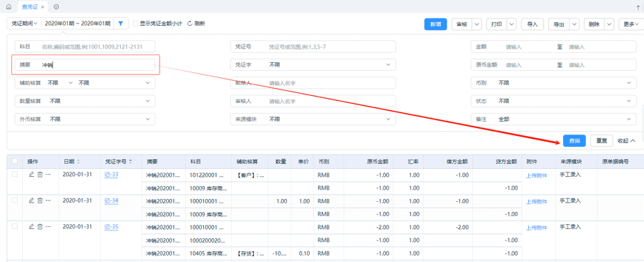Click the 重置 button
Viewport: 644px width, 262px height.
pyautogui.click(x=602, y=141)
